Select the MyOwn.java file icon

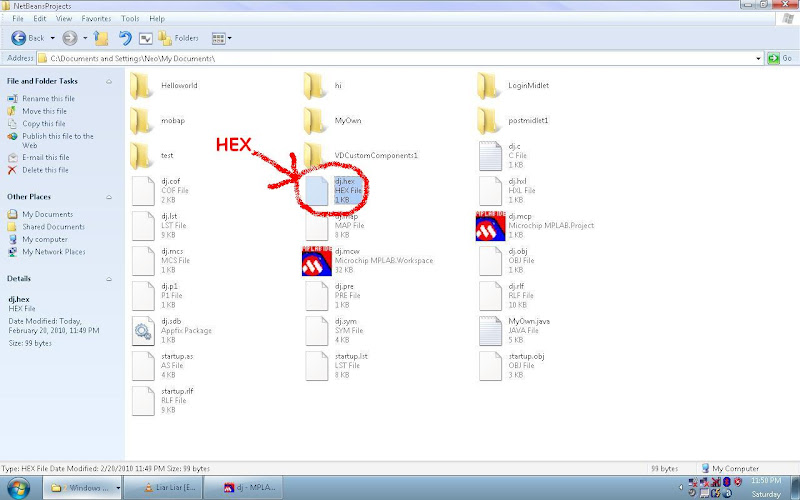490,331
